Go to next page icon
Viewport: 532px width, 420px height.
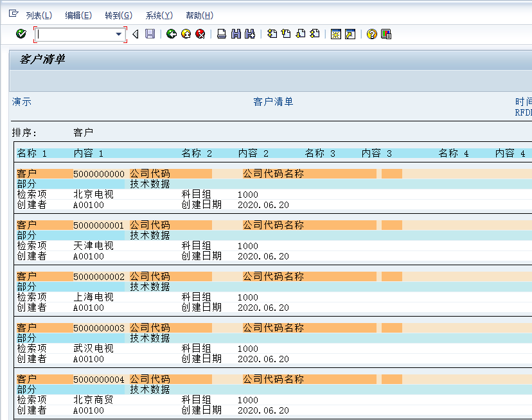(x=300, y=34)
